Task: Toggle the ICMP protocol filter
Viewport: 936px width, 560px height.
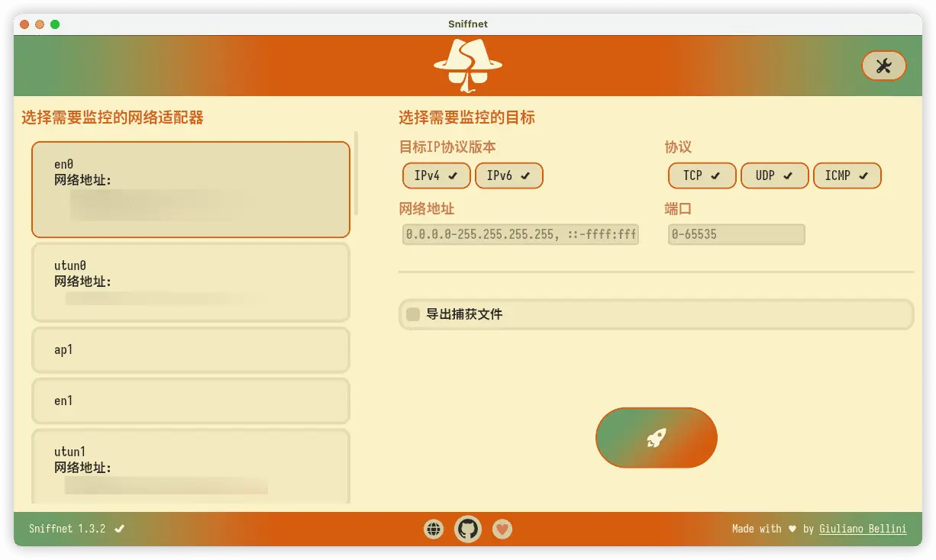Action: point(847,175)
